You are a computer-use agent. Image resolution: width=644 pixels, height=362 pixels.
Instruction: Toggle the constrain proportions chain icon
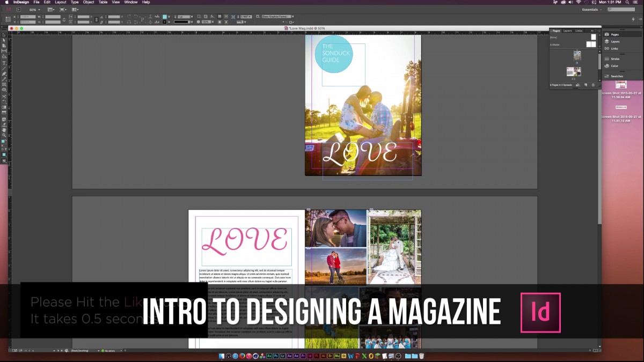pyautogui.click(x=96, y=19)
